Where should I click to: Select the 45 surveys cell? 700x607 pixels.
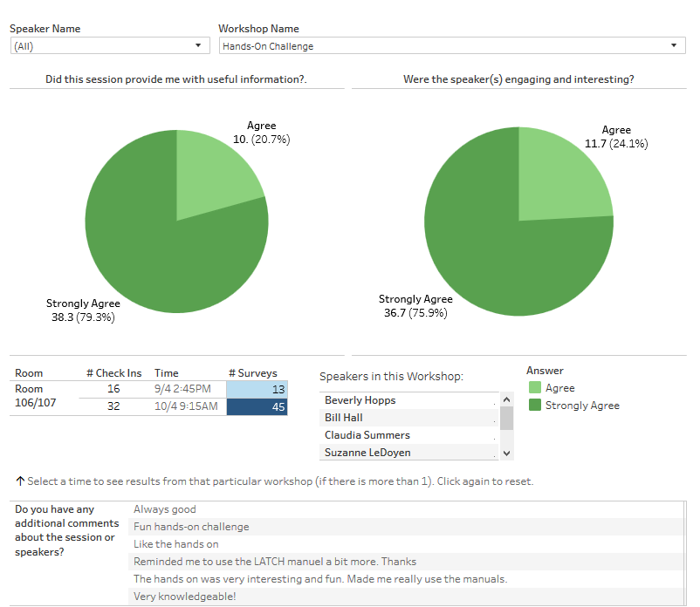click(257, 406)
